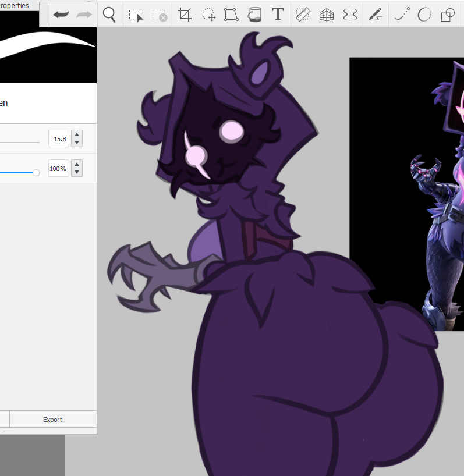Image resolution: width=464 pixels, height=476 pixels.
Task: Increase the 100% opacity value
Action: coord(77,164)
